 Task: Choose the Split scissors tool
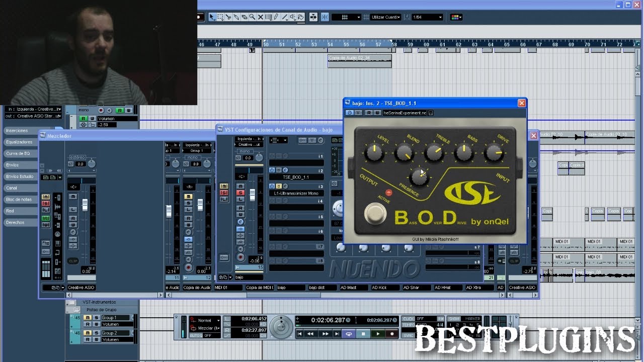(x=228, y=17)
